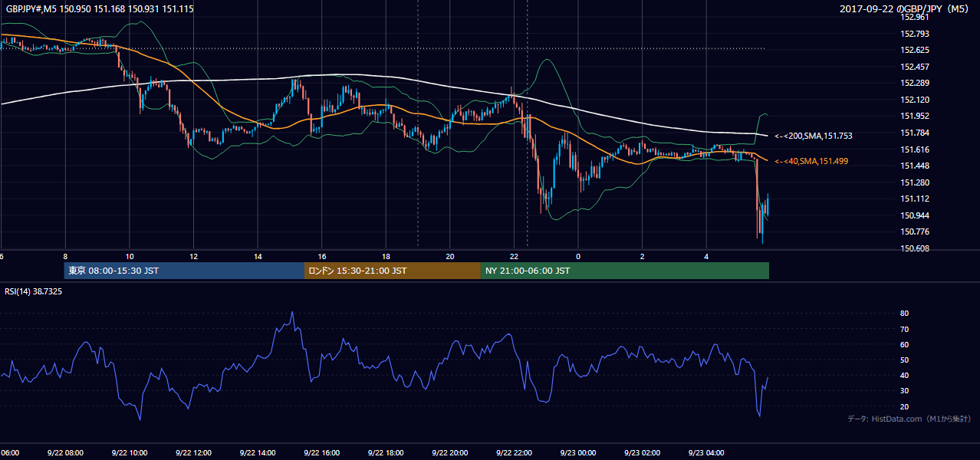Click the 152.457 price axis label
Viewport: 980px width, 460px height.
(x=915, y=67)
